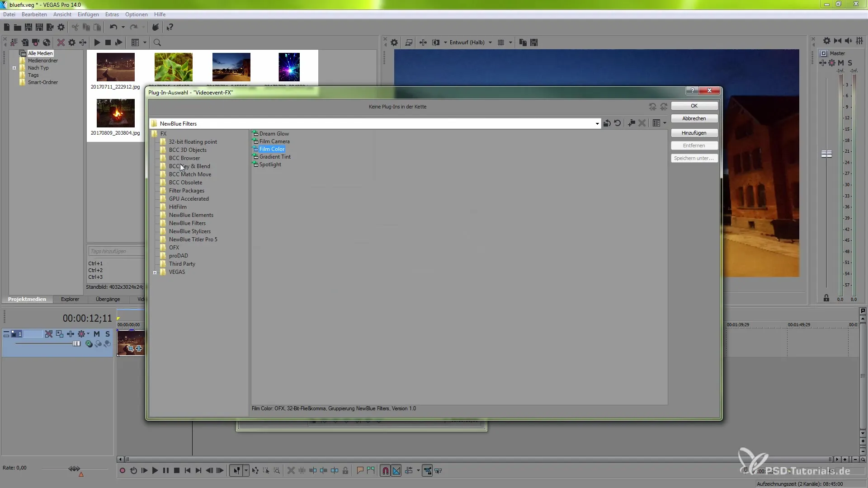Save preview snapshot to file

(534, 42)
